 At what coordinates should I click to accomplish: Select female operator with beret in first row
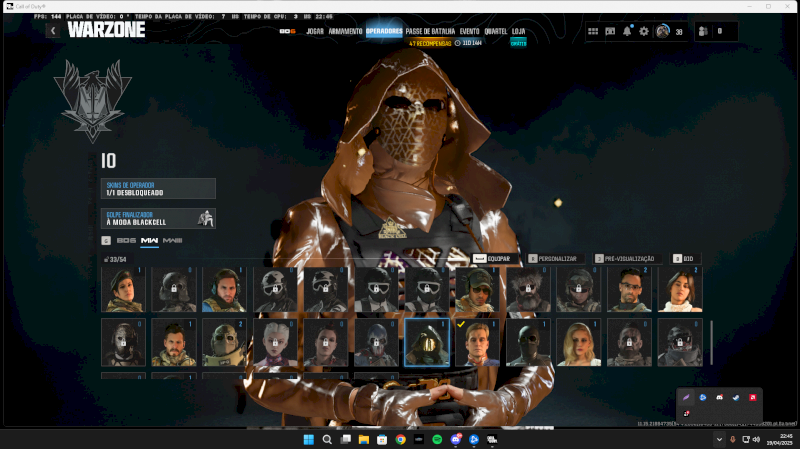click(x=123, y=289)
